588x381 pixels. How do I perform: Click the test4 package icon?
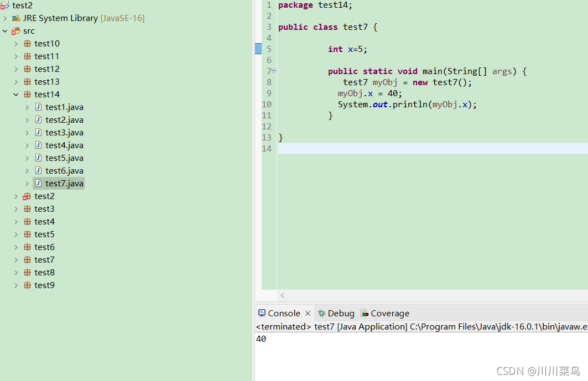27,222
